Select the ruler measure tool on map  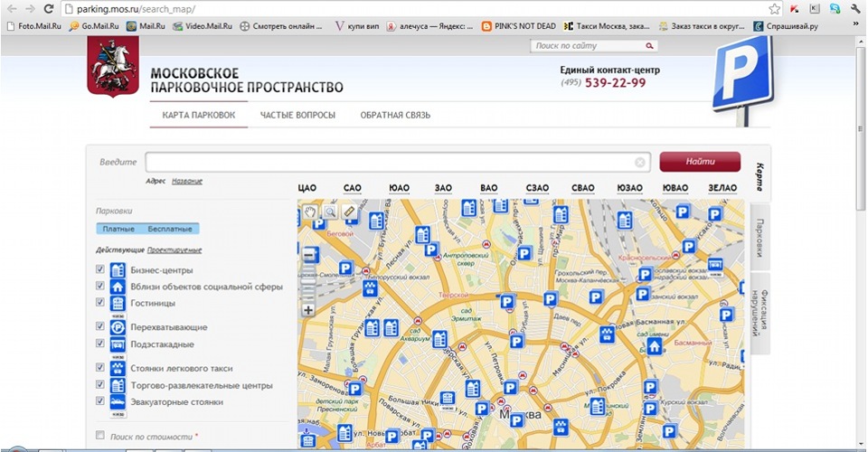pyautogui.click(x=350, y=211)
